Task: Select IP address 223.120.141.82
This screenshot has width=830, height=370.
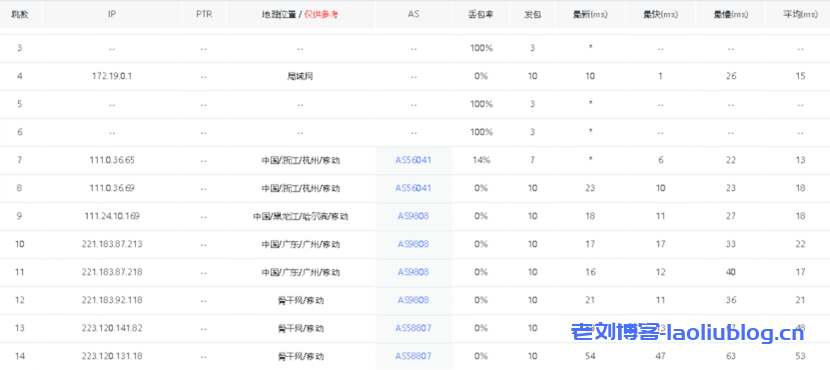Action: tap(112, 328)
